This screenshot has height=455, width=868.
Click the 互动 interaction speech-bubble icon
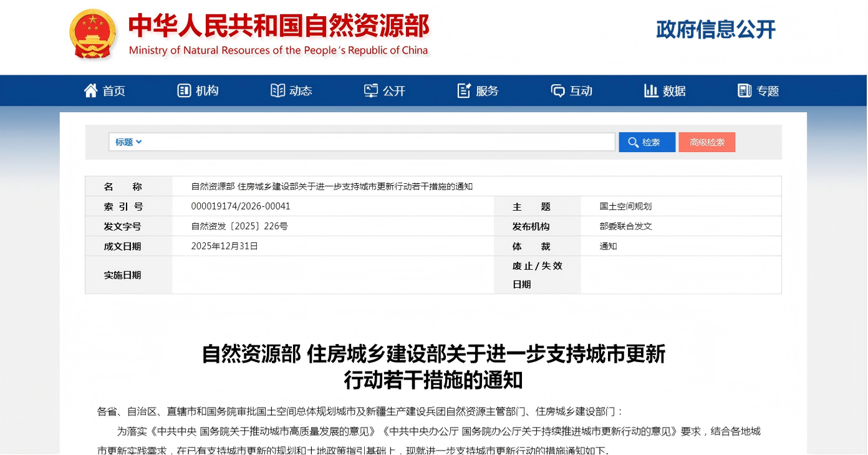click(557, 90)
